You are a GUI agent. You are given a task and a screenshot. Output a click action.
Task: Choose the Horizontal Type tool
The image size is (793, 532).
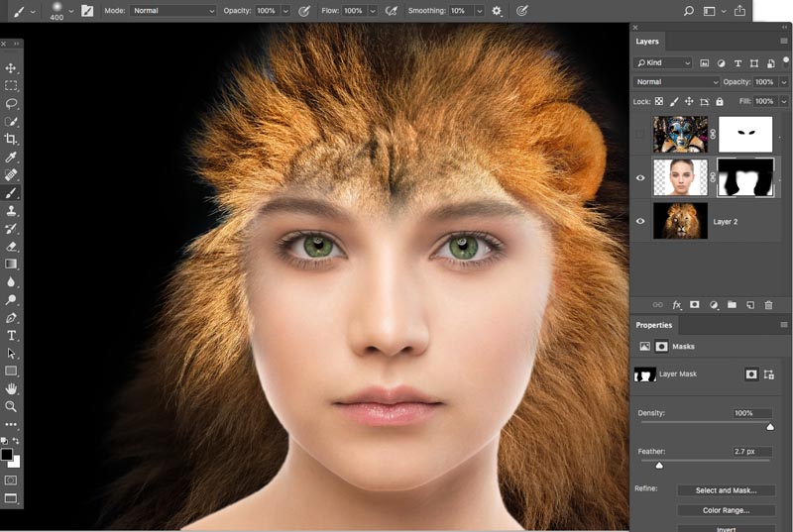click(x=11, y=336)
